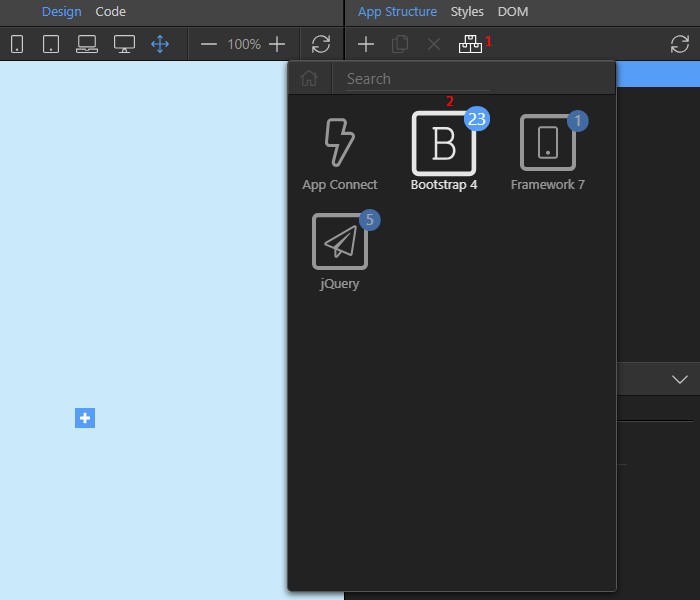Viewport: 700px width, 600px height.
Task: Select the desktop monitor preview icon
Action: click(x=124, y=44)
